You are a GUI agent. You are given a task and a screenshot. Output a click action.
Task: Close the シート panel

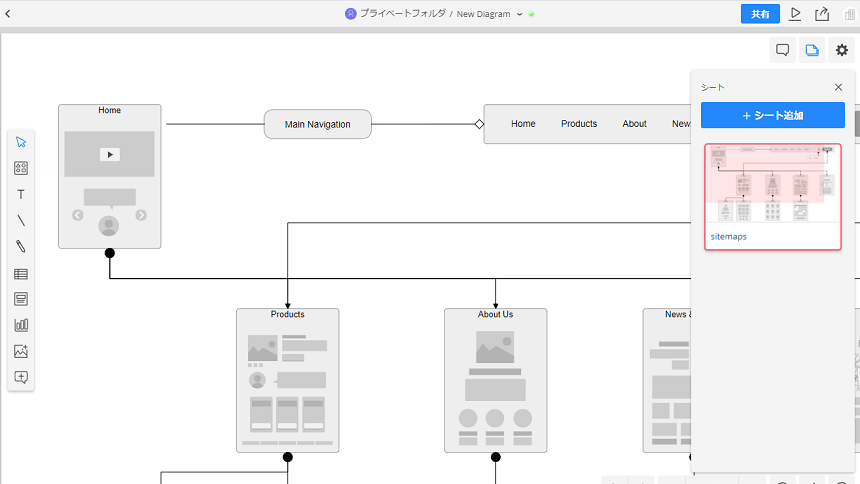point(838,87)
